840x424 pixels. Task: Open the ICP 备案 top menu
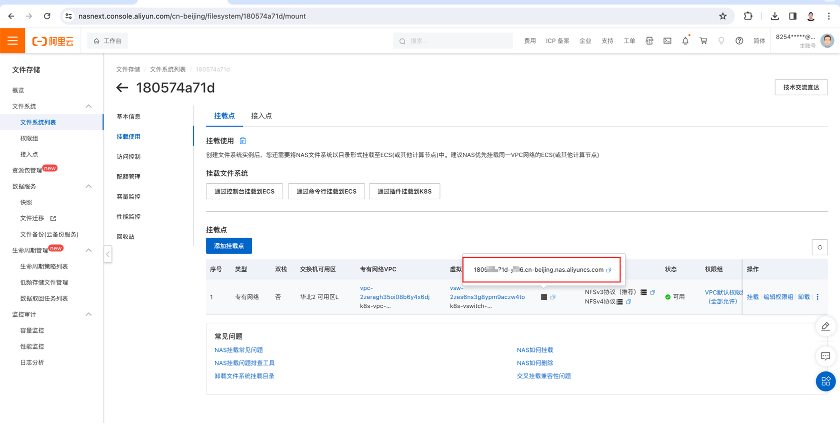coord(557,41)
